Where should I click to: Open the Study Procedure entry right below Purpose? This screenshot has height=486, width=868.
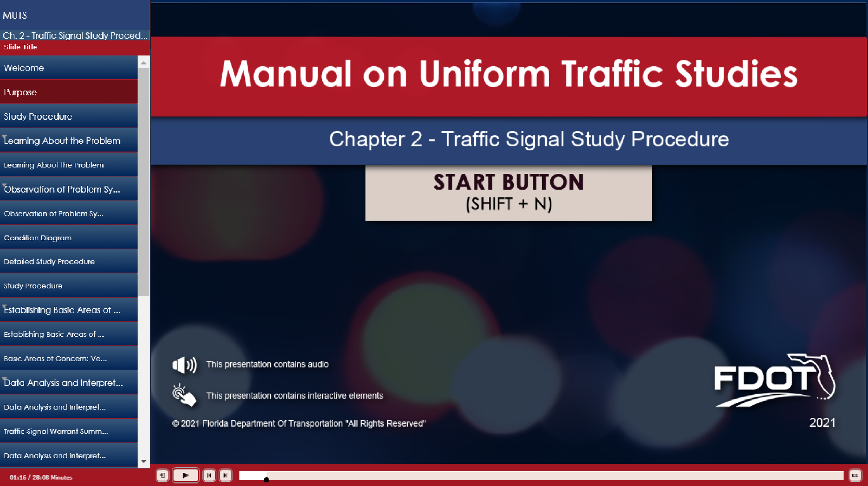point(69,116)
